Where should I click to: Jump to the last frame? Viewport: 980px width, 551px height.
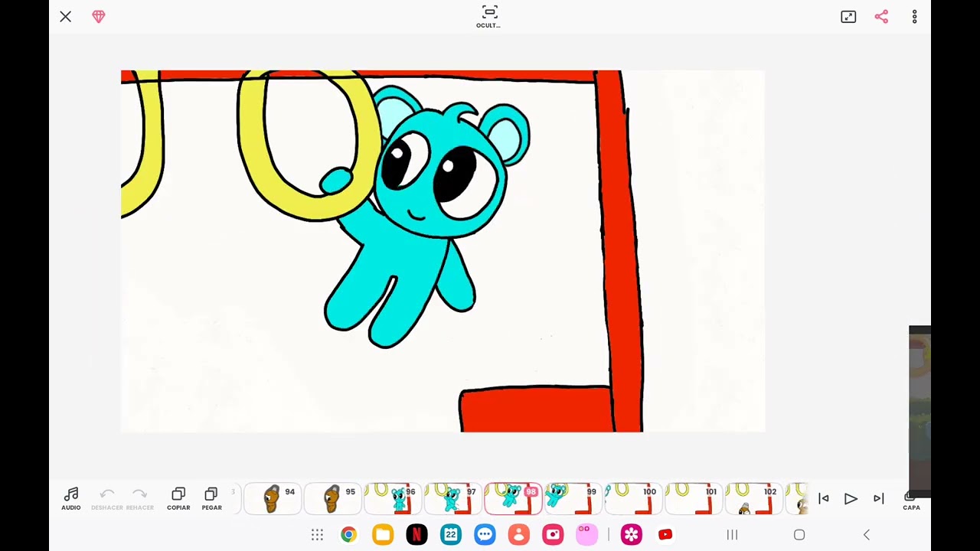(x=879, y=499)
